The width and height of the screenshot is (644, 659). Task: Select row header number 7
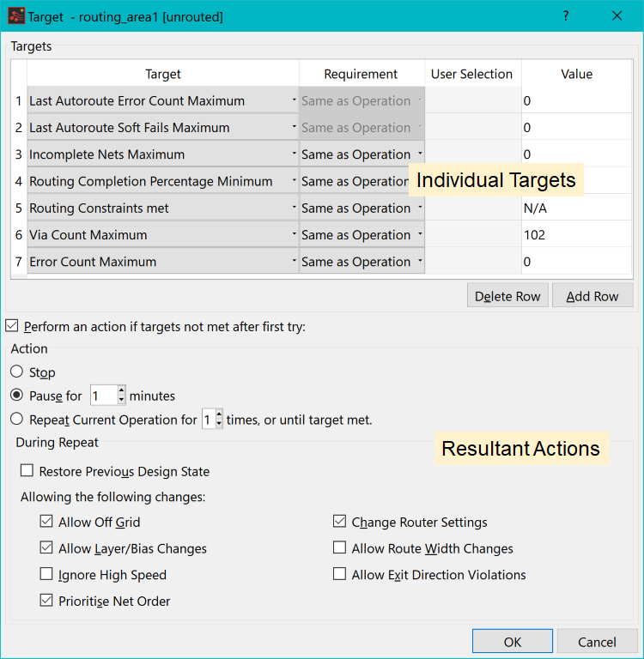pyautogui.click(x=19, y=262)
